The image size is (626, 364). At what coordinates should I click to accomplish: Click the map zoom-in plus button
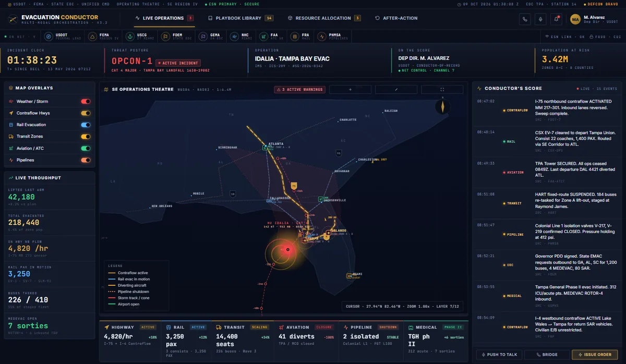[350, 89]
